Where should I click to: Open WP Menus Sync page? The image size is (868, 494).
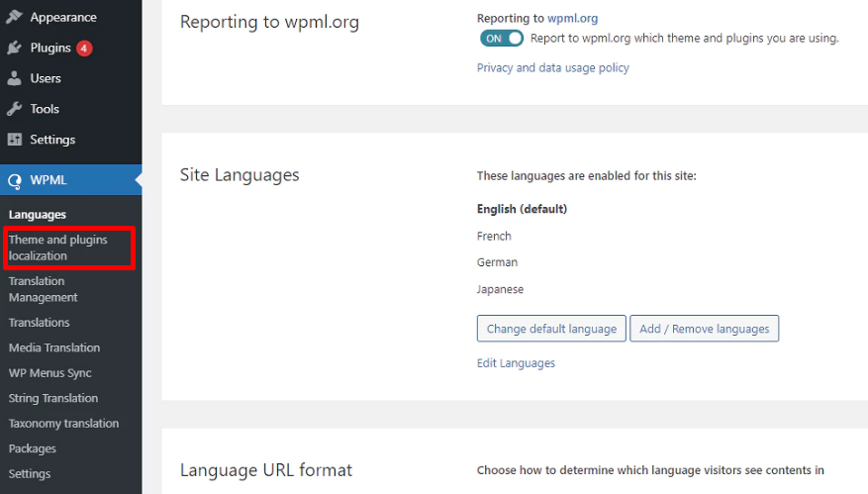[49, 373]
